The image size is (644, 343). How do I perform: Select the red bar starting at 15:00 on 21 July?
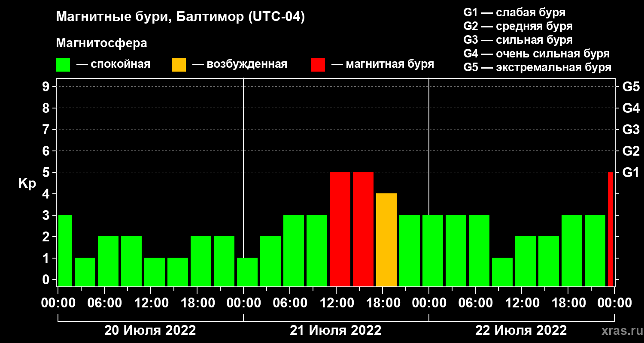[x=363, y=229]
